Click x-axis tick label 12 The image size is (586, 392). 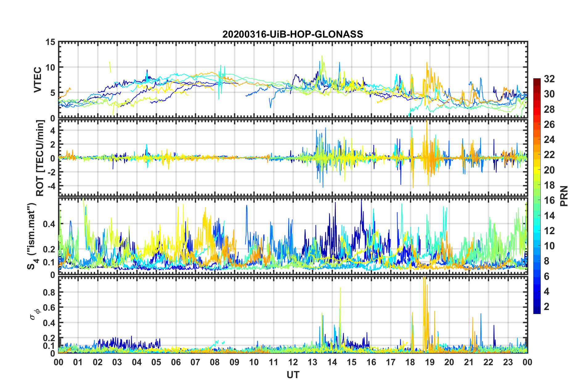point(293,362)
